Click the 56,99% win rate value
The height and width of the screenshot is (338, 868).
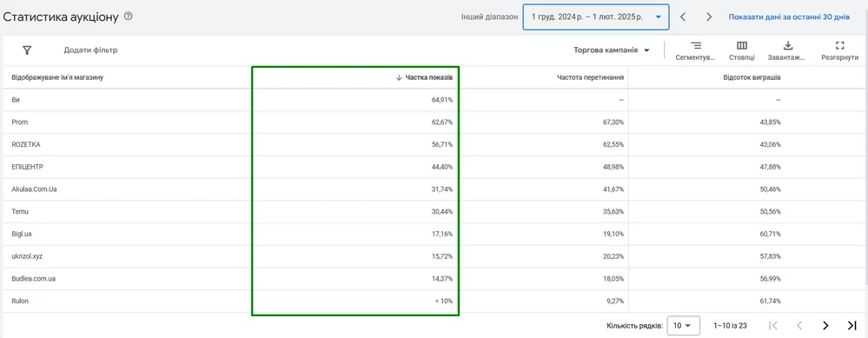770,279
